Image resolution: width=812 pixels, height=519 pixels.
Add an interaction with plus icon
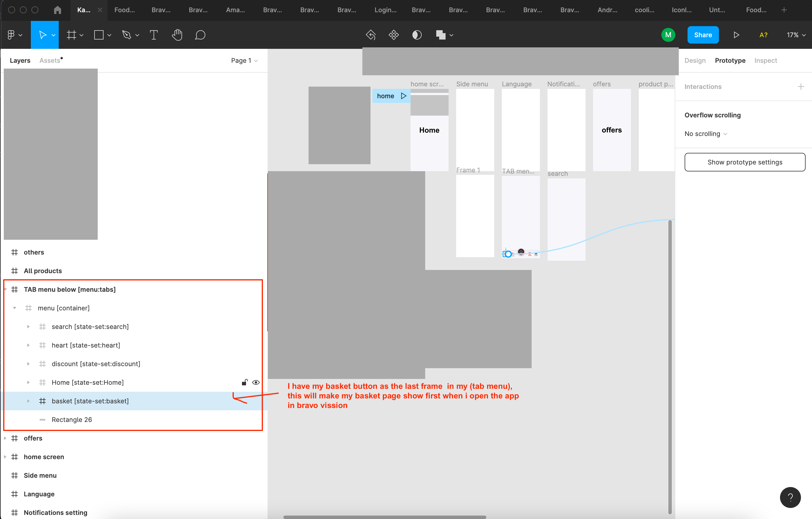tap(801, 87)
